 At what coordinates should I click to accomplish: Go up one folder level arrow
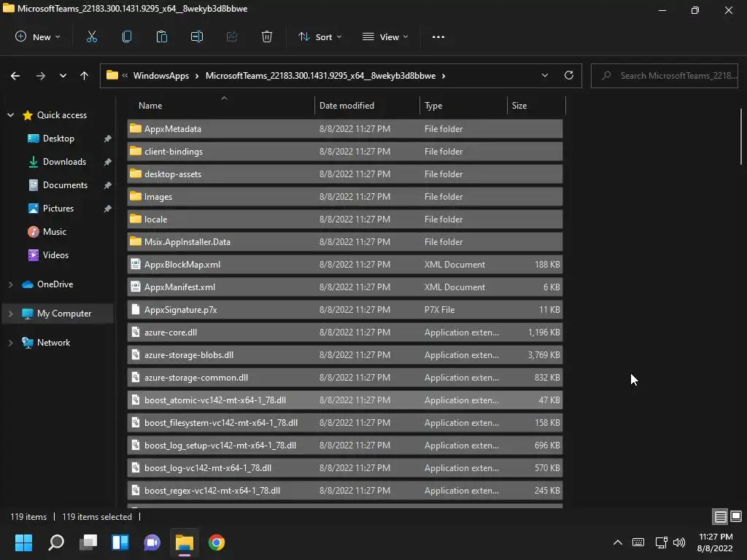(85, 76)
